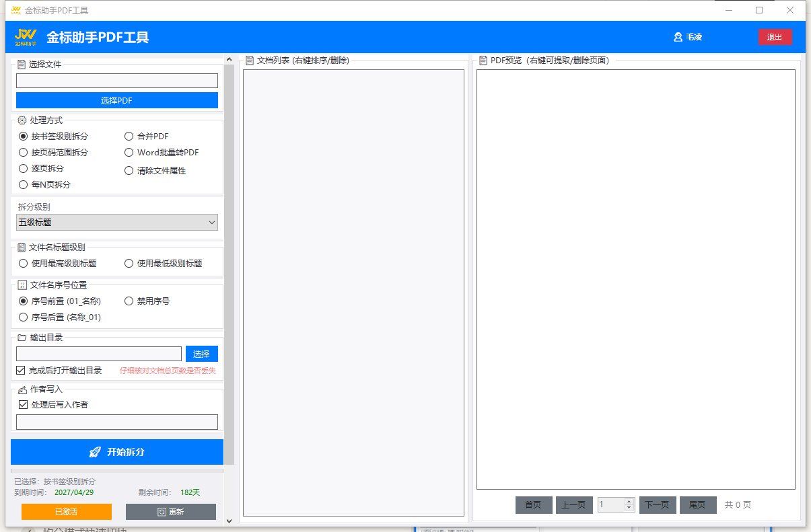Click the 开始拆分 button

click(117, 452)
